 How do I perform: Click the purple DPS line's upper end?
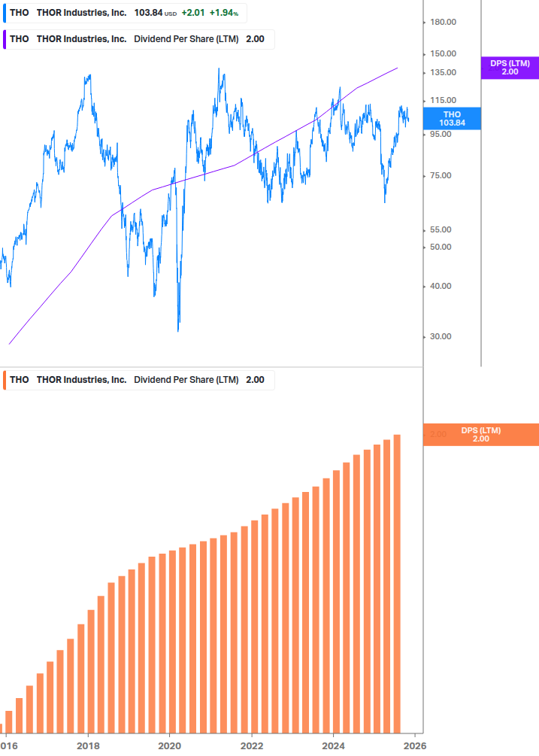click(x=397, y=68)
